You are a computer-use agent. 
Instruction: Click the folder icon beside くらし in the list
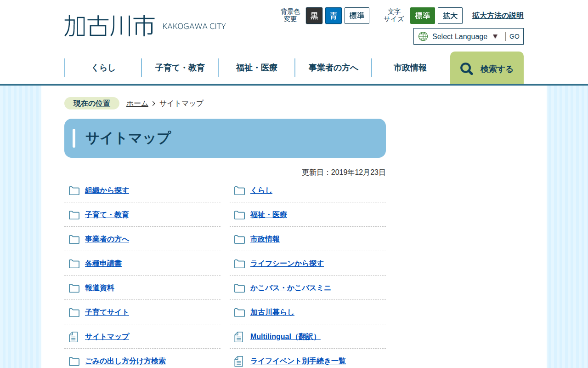(239, 190)
